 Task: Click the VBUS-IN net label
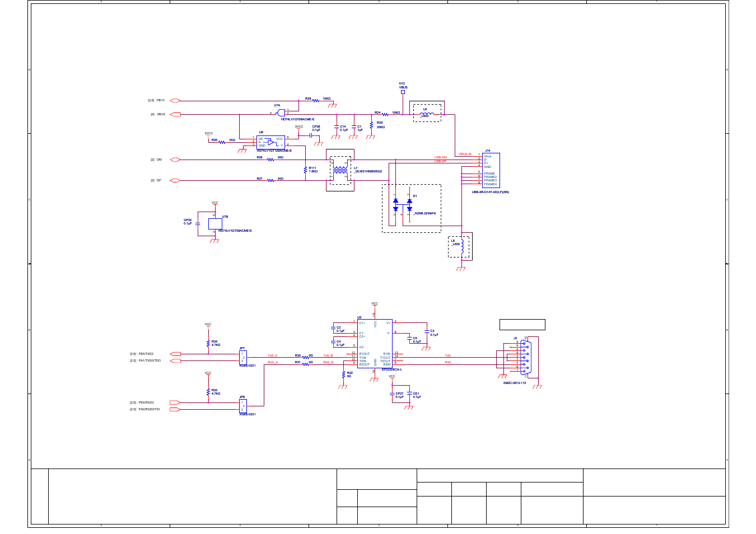click(x=465, y=154)
